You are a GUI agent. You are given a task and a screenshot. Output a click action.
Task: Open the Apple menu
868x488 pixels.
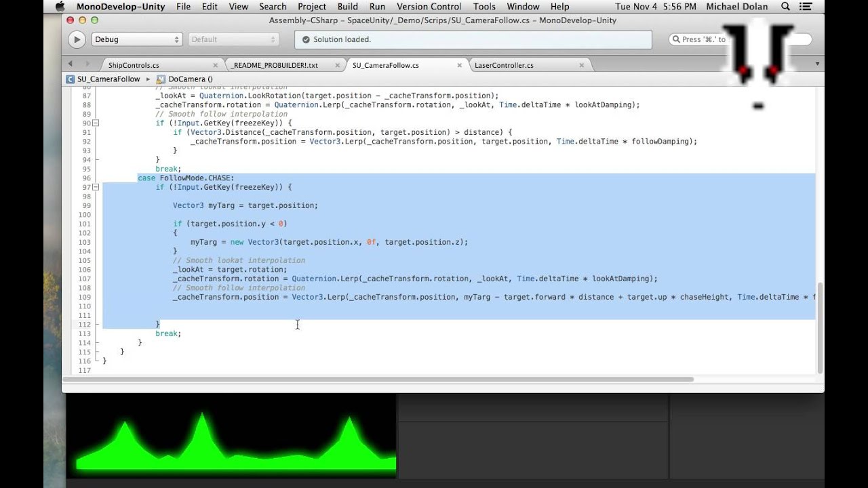(x=60, y=6)
